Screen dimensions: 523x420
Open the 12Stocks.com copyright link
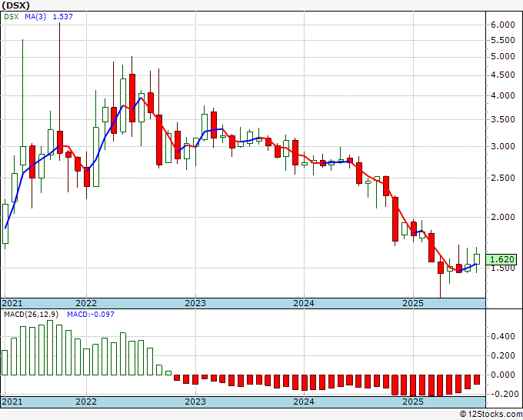[491, 415]
